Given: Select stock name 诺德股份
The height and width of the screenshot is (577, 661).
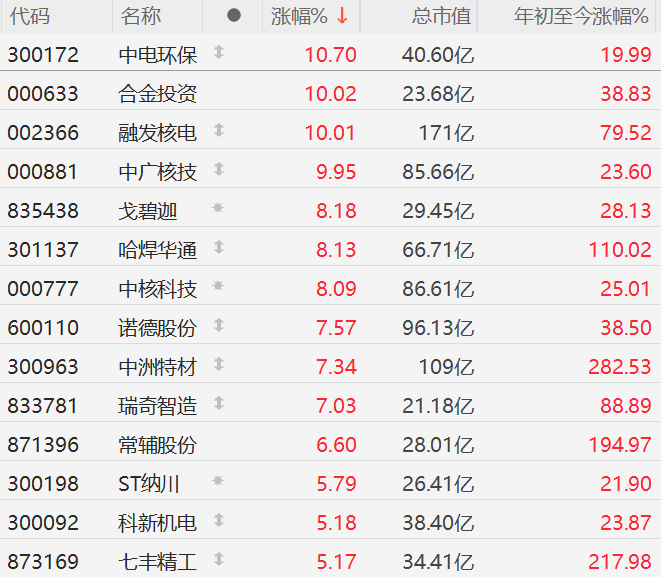Looking at the screenshot, I should pyautogui.click(x=158, y=328).
